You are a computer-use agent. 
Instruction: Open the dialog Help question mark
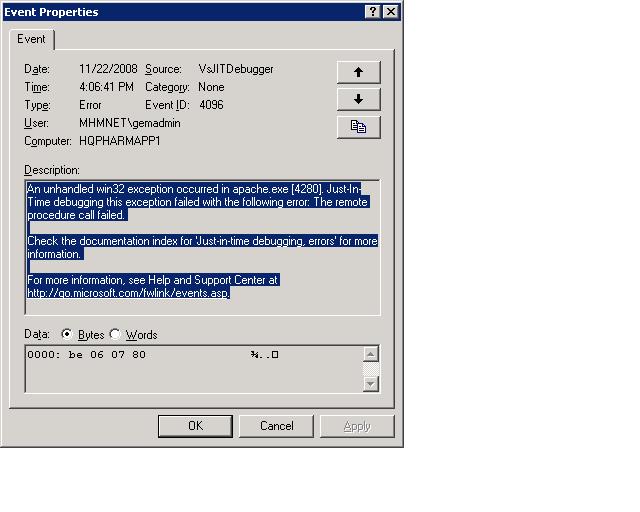(372, 12)
